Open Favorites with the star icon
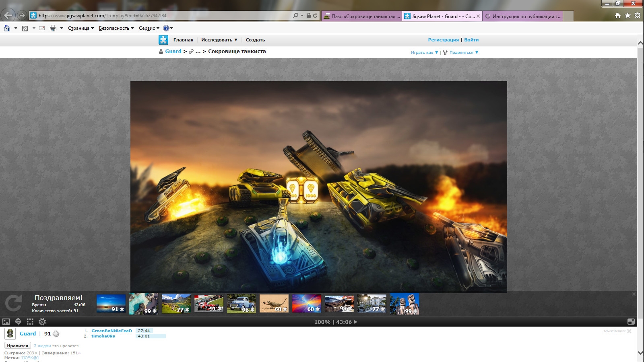The height and width of the screenshot is (362, 644). tap(627, 16)
